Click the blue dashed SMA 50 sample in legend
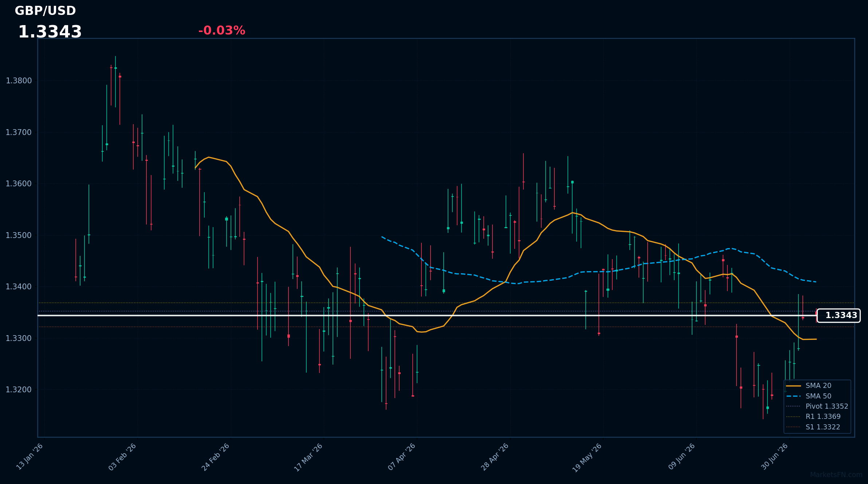The width and height of the screenshot is (868, 484). [793, 396]
